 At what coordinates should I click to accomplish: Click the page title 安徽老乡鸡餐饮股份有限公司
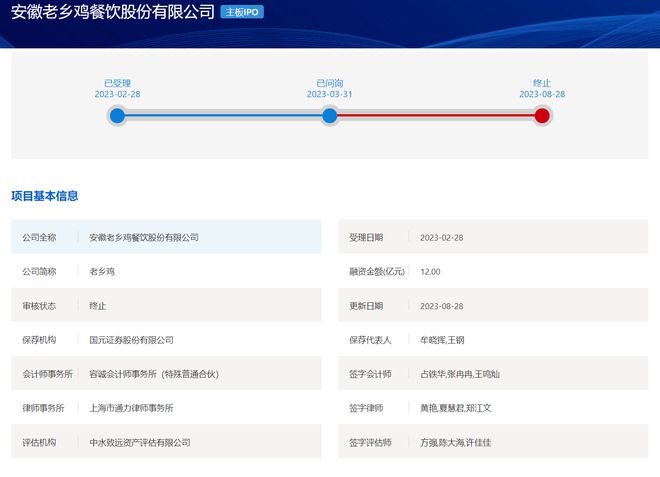113,12
